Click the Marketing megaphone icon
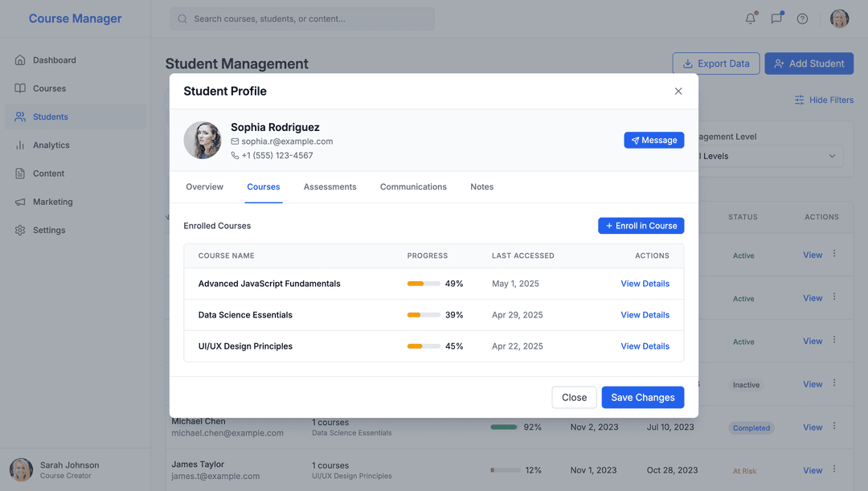 point(20,202)
